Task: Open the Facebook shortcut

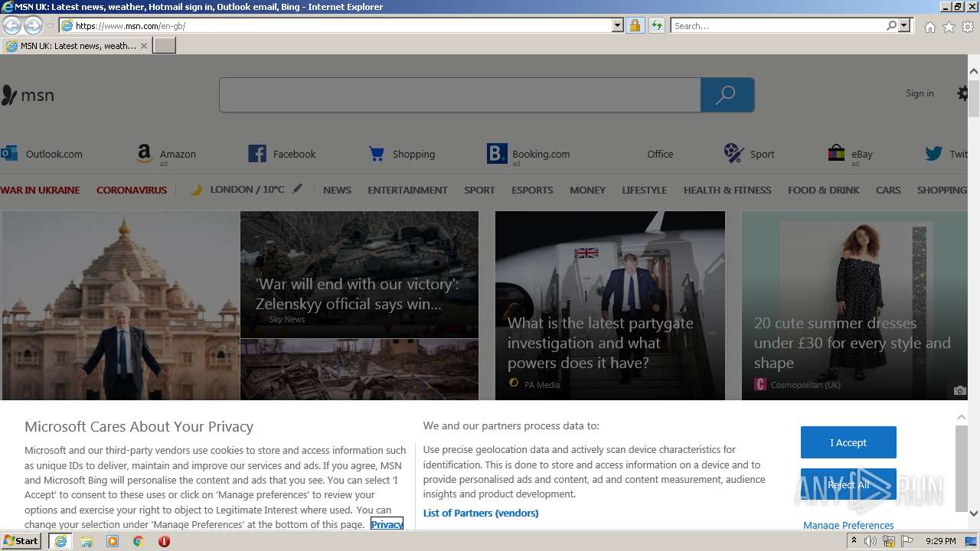Action: coord(282,154)
